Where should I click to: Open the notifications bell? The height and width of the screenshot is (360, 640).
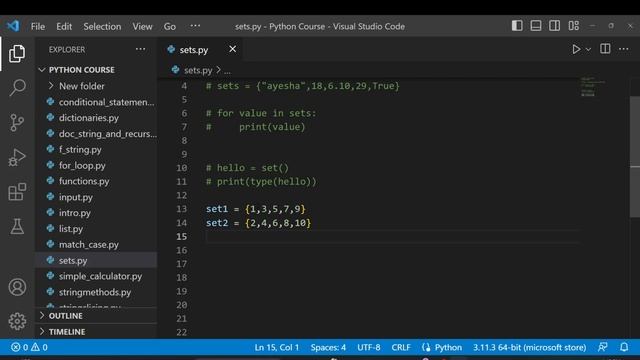624,347
